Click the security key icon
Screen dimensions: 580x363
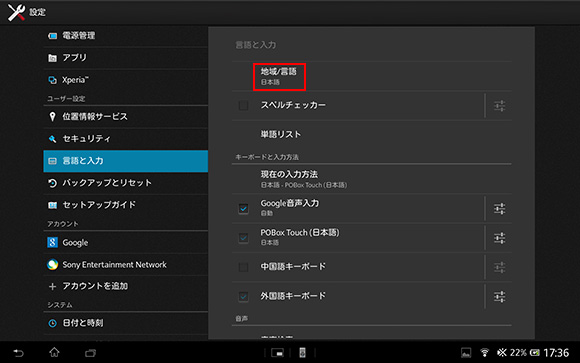tap(53, 139)
